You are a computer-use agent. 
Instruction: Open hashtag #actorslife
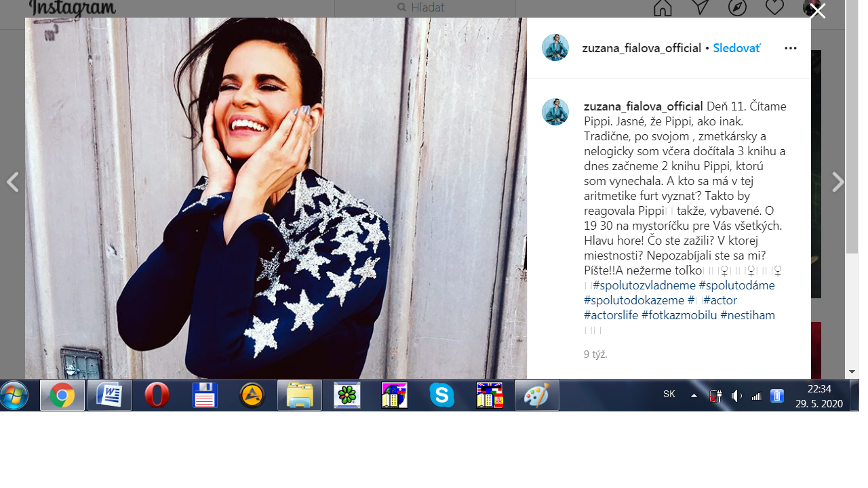(x=611, y=315)
